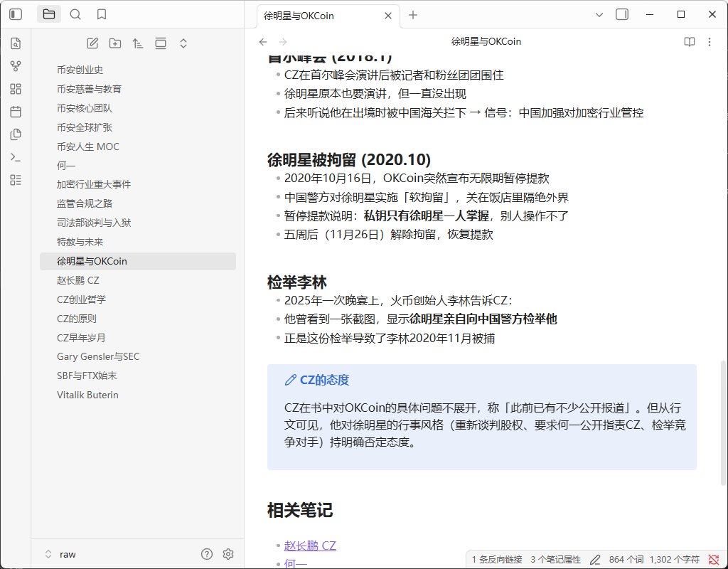Viewport: 728px width, 569px height.
Task: Open daily note calendar icon
Action: tap(16, 112)
